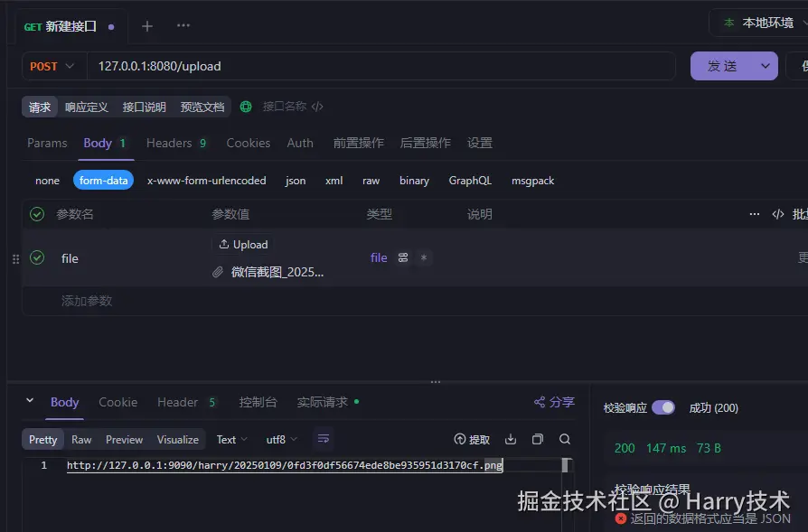Search within the response body
Screen dimensions: 808x532
click(x=565, y=439)
